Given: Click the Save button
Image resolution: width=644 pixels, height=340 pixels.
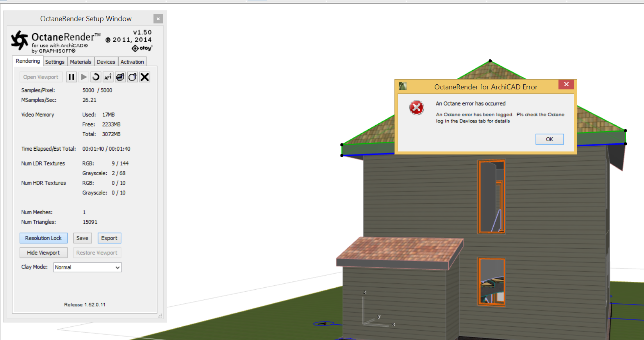Looking at the screenshot, I should click(82, 238).
